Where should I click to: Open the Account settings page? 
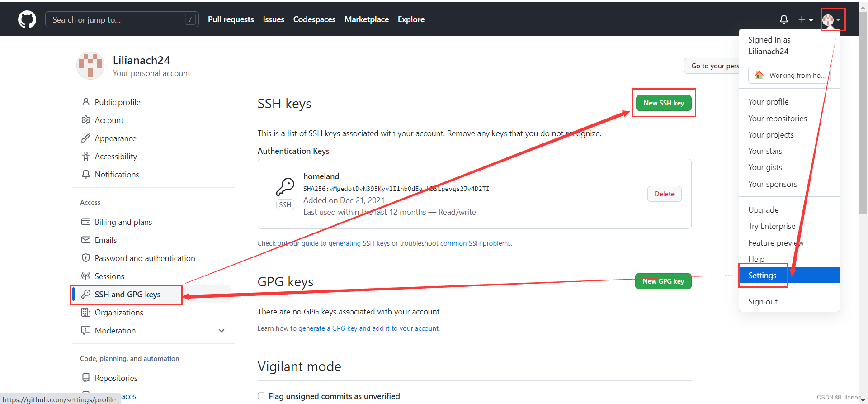109,120
